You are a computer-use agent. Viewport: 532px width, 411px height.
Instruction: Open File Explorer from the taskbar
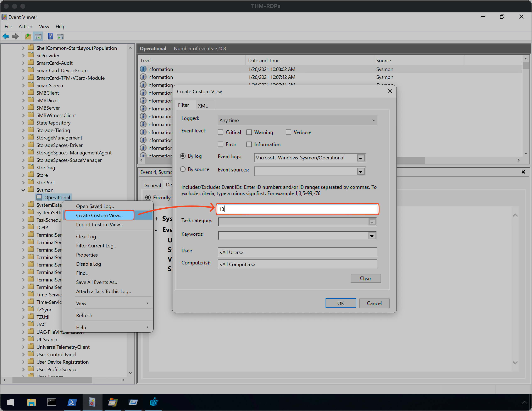coord(31,402)
